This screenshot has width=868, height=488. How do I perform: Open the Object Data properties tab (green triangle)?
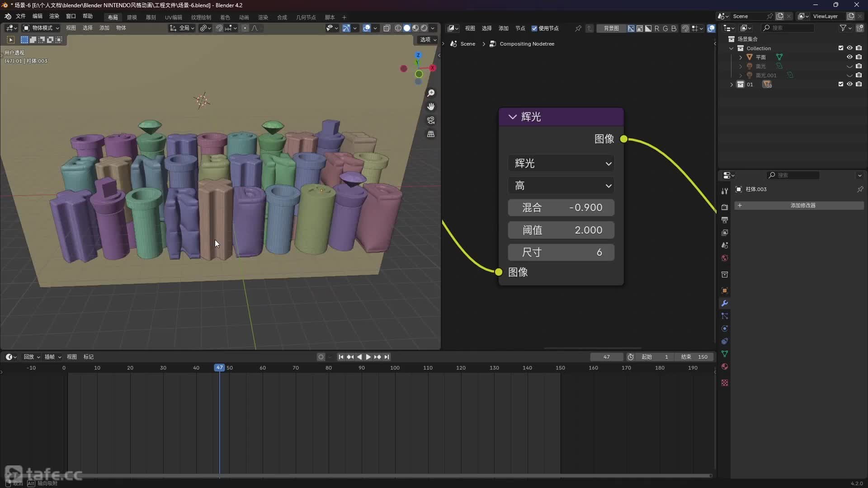click(725, 354)
